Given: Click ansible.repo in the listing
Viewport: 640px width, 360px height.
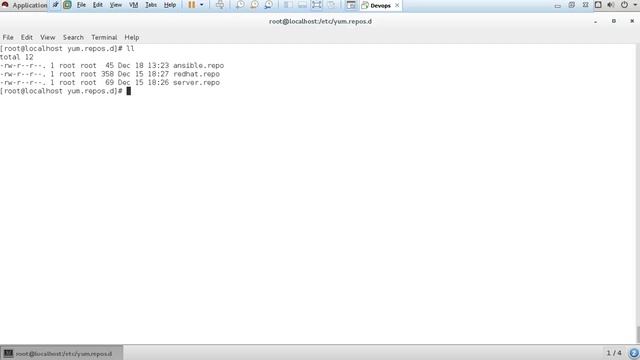Looking at the screenshot, I should pos(198,65).
